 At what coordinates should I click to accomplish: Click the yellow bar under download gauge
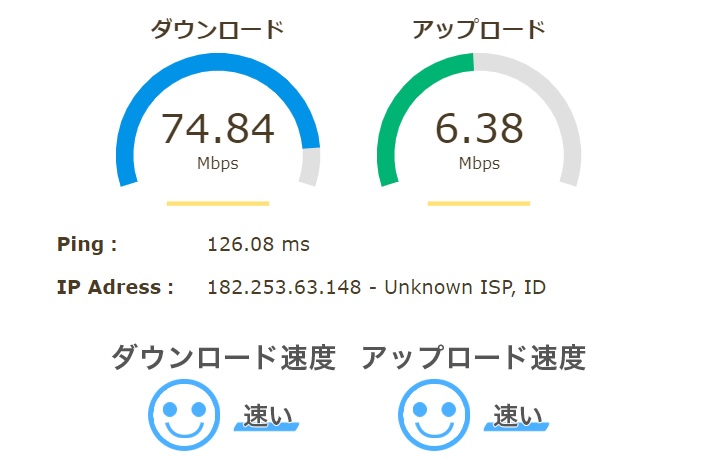(x=218, y=203)
